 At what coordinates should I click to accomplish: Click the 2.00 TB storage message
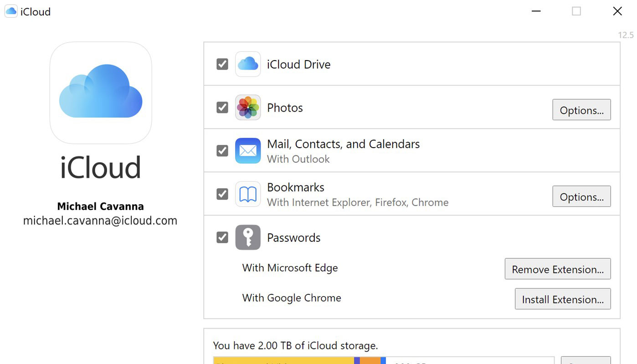coord(295,345)
